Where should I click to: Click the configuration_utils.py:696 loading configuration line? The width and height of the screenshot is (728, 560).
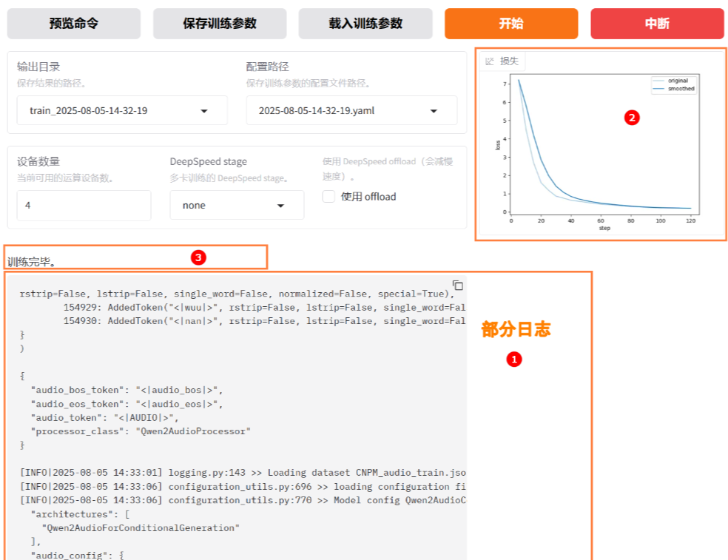[243, 487]
